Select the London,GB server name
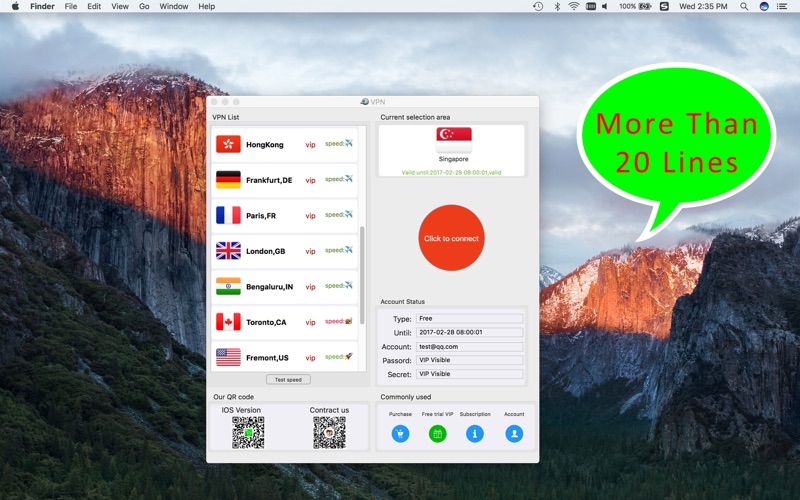Viewport: 800px width, 500px height. pyautogui.click(x=265, y=252)
